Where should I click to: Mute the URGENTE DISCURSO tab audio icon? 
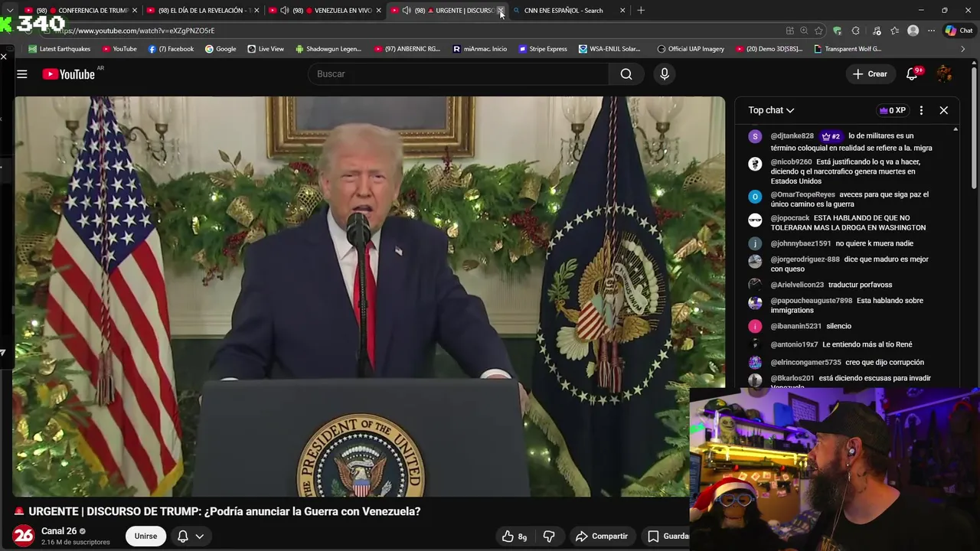407,11
